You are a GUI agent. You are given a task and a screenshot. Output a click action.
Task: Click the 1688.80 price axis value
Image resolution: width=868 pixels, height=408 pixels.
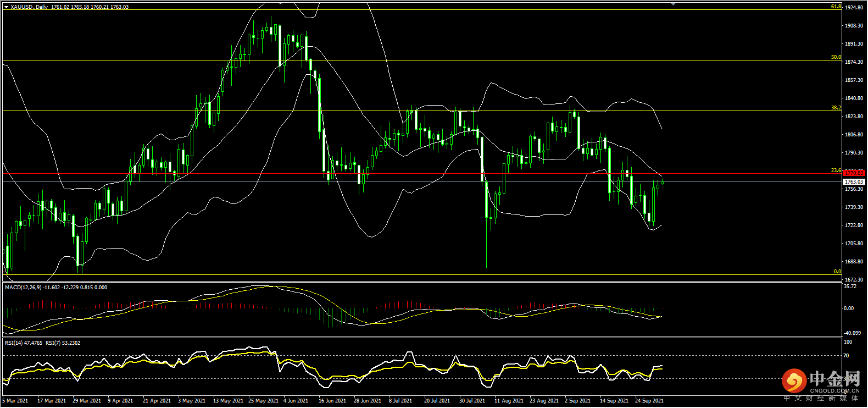pos(854,262)
